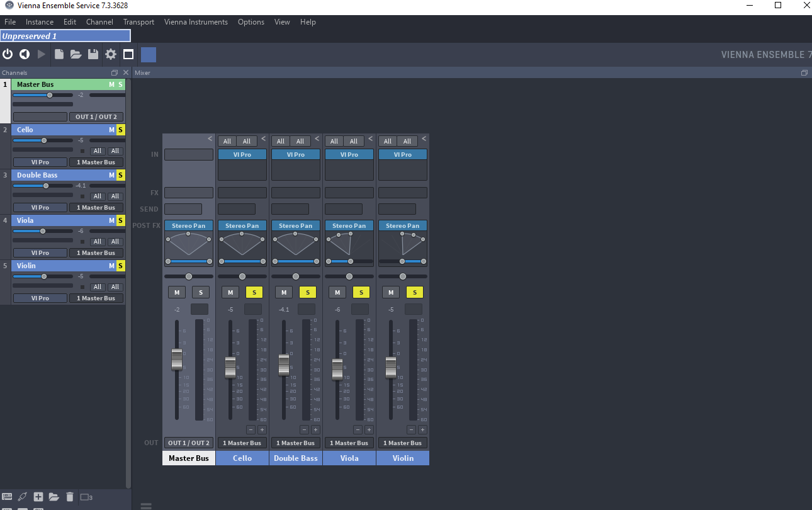Mute Double Bass in the mixer

coord(284,292)
